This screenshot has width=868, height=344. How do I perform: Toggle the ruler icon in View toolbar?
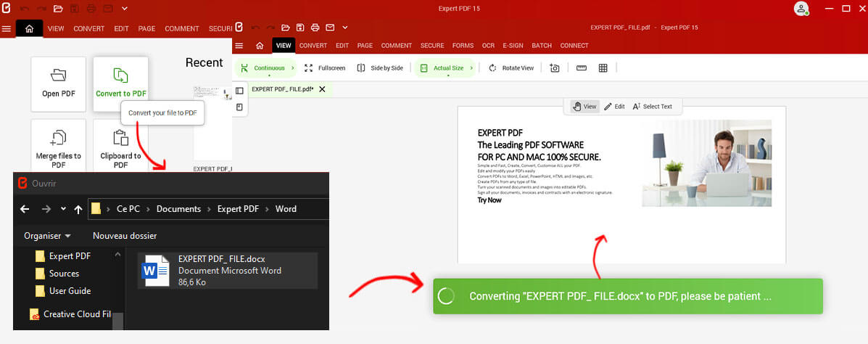point(582,68)
